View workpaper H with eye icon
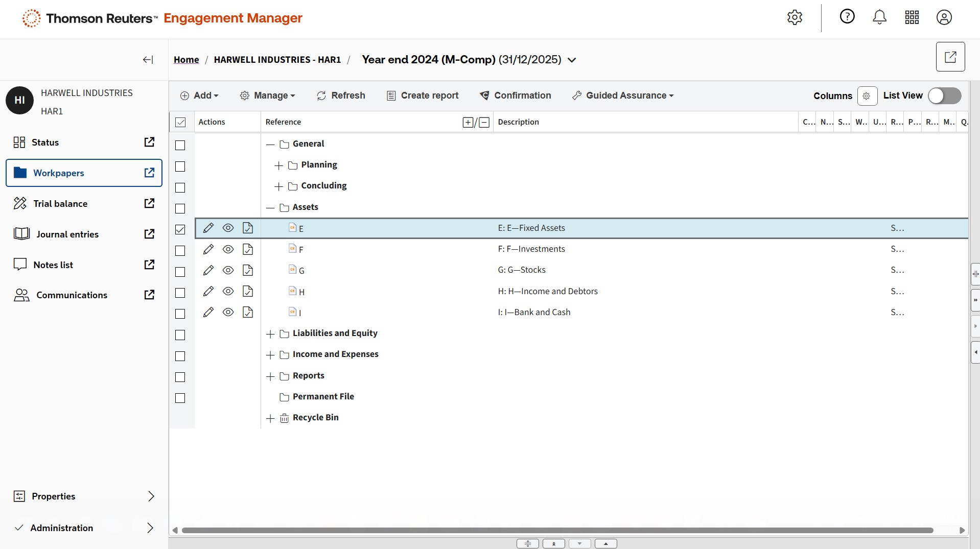Image resolution: width=980 pixels, height=549 pixels. [228, 291]
